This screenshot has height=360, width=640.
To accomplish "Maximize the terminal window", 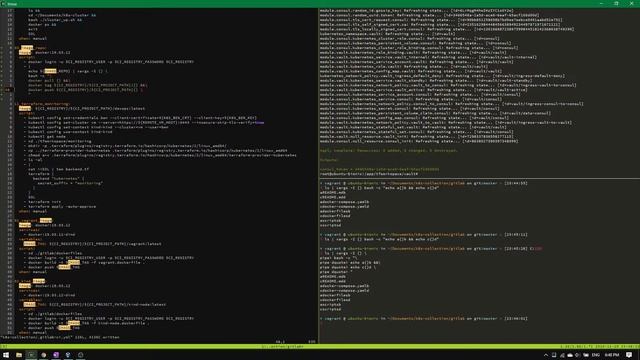I will (616, 3).
